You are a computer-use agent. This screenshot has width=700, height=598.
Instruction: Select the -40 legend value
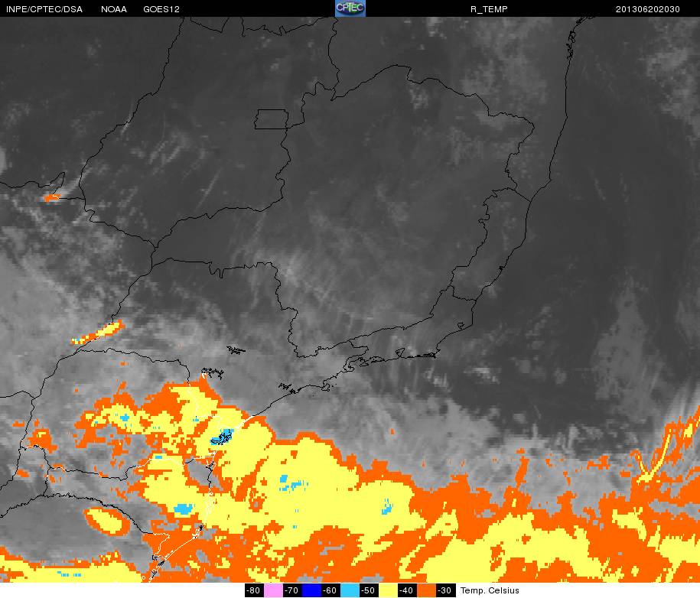[x=406, y=590]
